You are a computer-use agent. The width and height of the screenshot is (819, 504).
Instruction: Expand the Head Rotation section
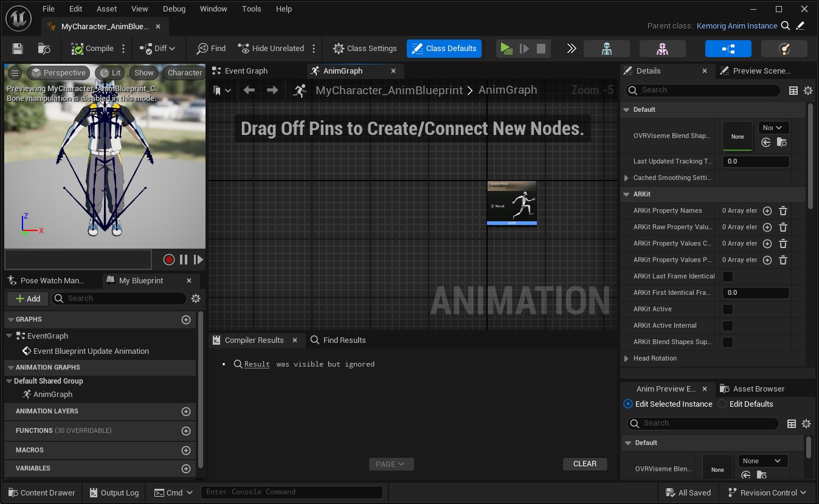click(627, 359)
